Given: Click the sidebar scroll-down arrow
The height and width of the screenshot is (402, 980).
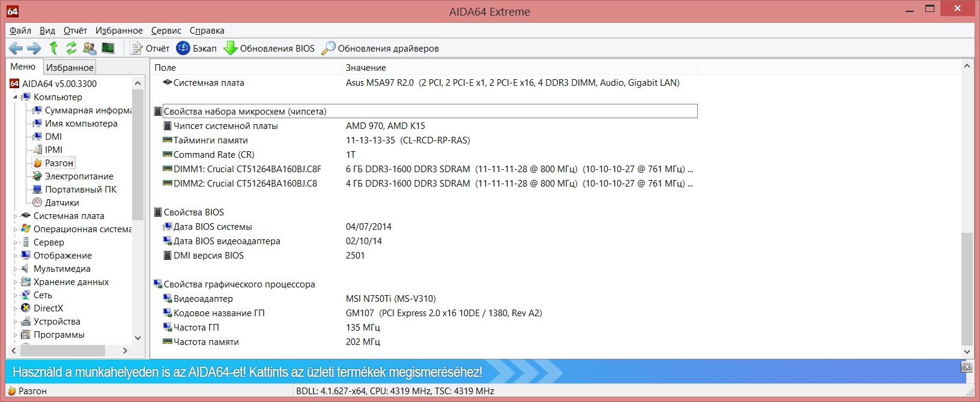Looking at the screenshot, I should tap(138, 338).
